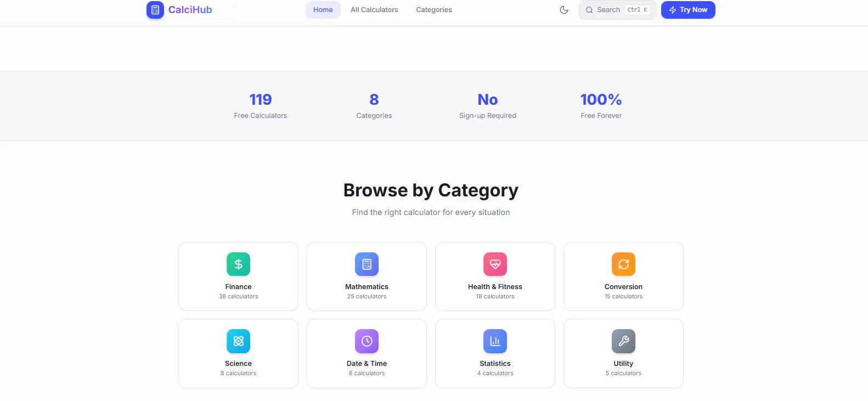This screenshot has width=868, height=401.
Task: Click the '15 calculators' text
Action: (623, 297)
